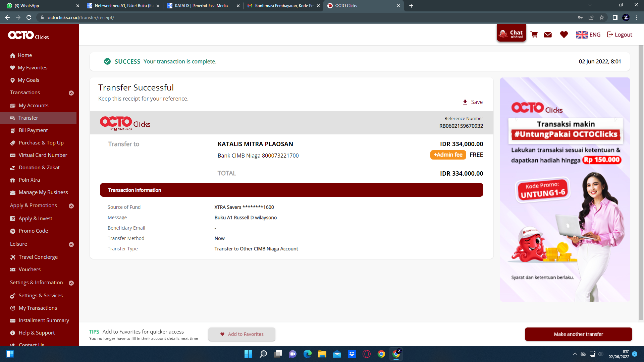The height and width of the screenshot is (362, 644).
Task: Open My Accounts page
Action: 29,105
